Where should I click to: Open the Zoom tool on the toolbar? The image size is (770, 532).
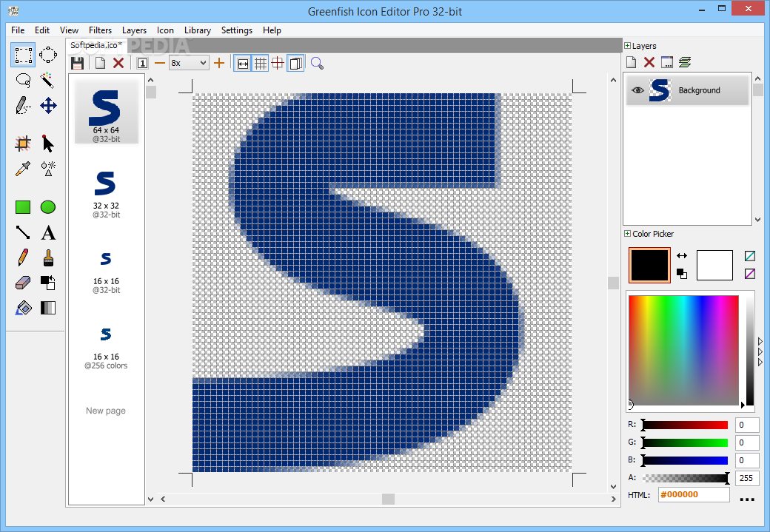click(317, 63)
